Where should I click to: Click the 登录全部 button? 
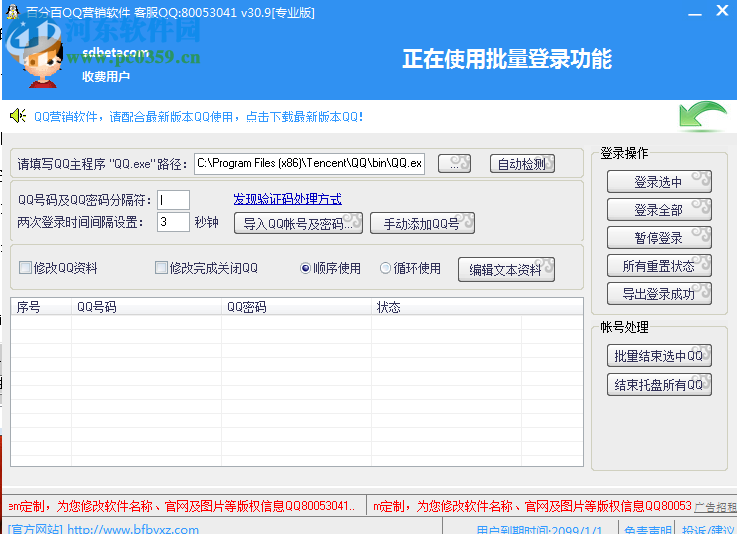click(659, 210)
